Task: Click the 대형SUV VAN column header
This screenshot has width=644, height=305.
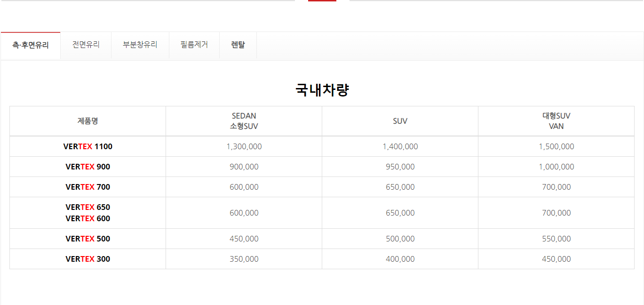Action: click(556, 121)
